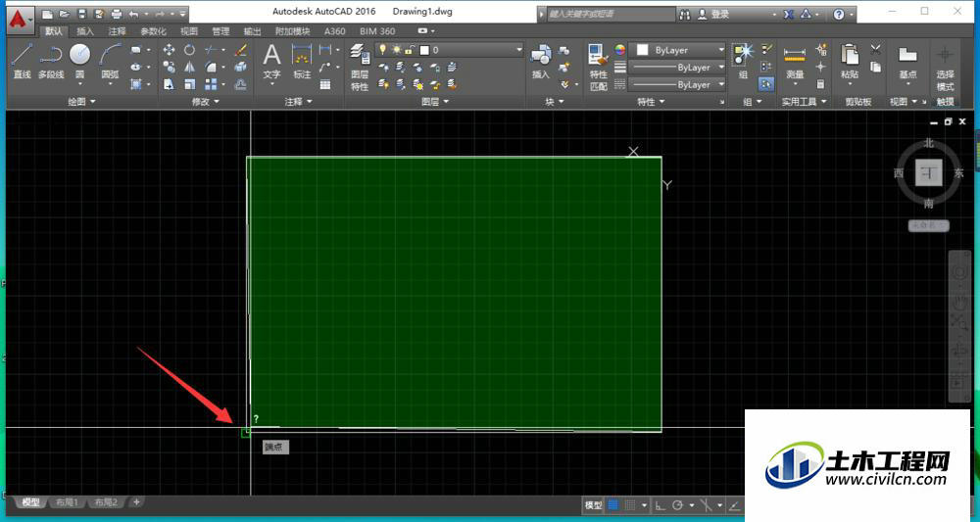The height and width of the screenshot is (522, 980).
Task: Select the Text (文字) tool
Action: tap(271, 61)
